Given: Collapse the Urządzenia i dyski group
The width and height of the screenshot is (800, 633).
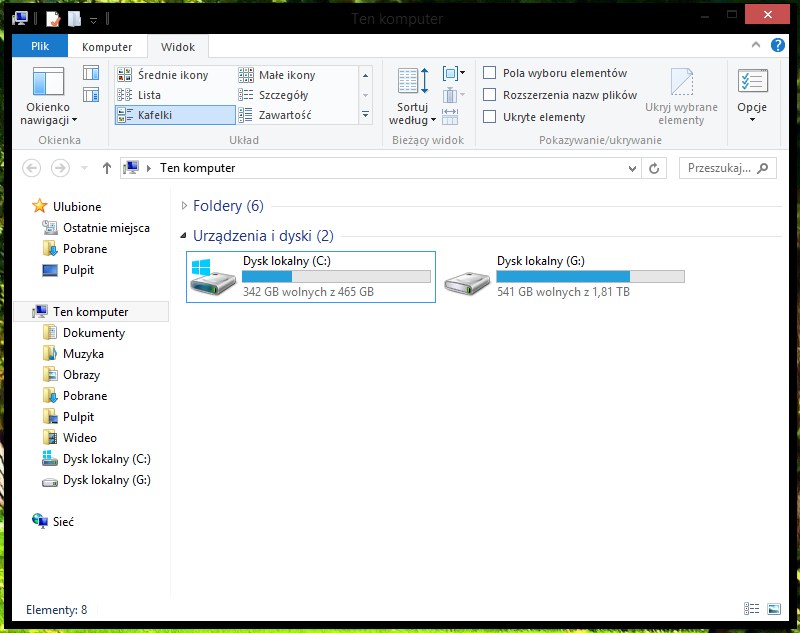Looking at the screenshot, I should pyautogui.click(x=184, y=236).
